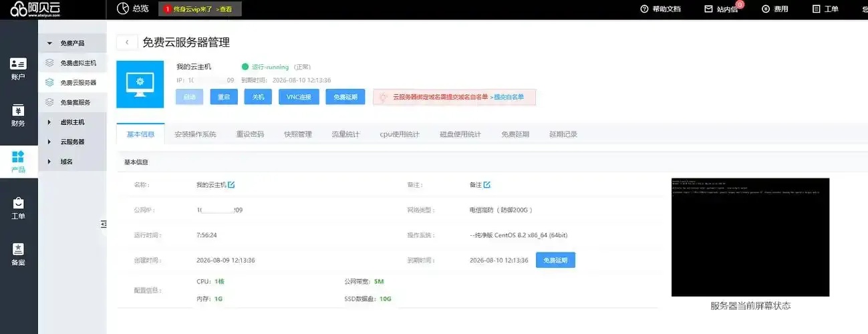Click the 内存 1G value
The image size is (868, 334).
click(219, 299)
